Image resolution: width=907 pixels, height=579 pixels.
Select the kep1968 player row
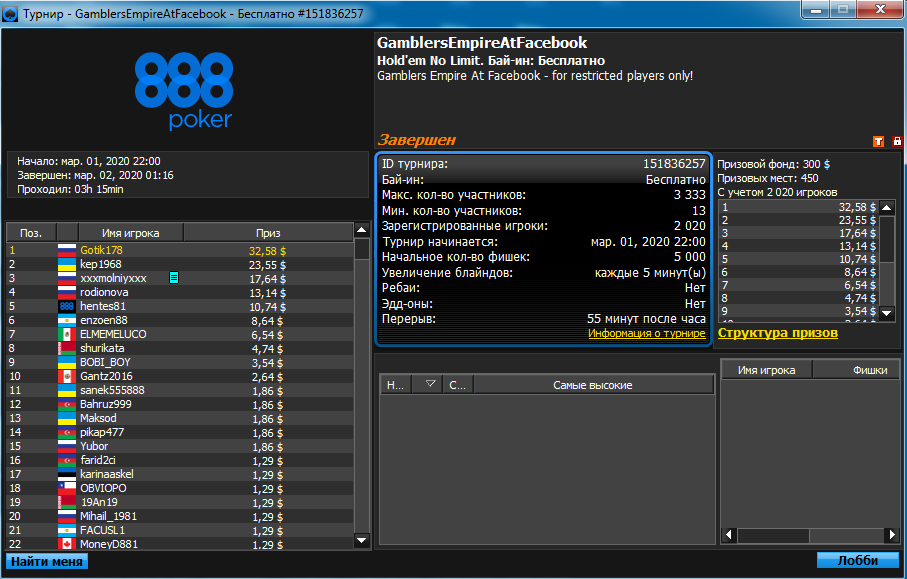point(180,264)
